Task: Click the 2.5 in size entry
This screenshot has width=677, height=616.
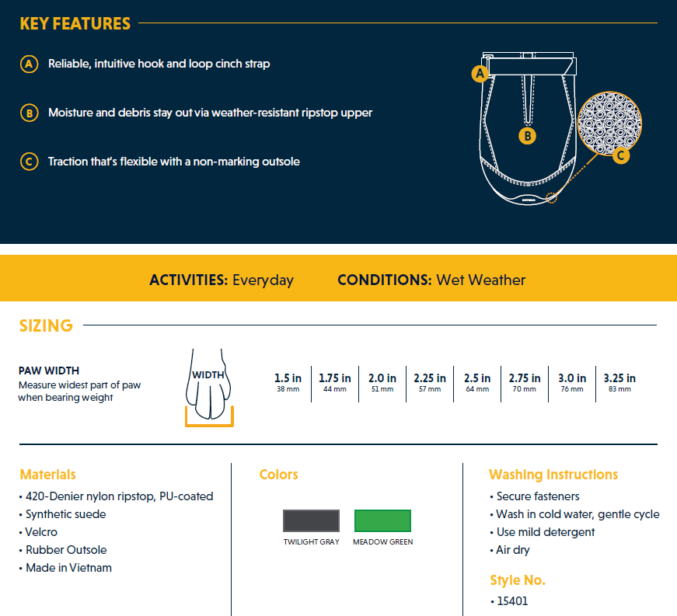Action: click(x=477, y=383)
